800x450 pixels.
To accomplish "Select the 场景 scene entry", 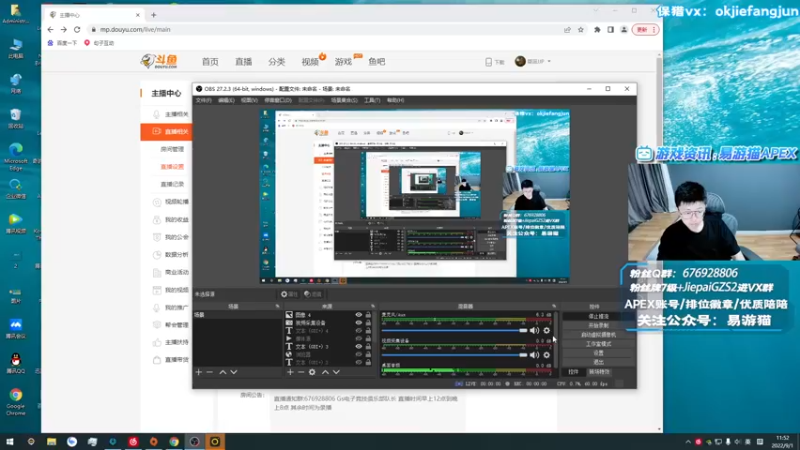I will (x=237, y=315).
